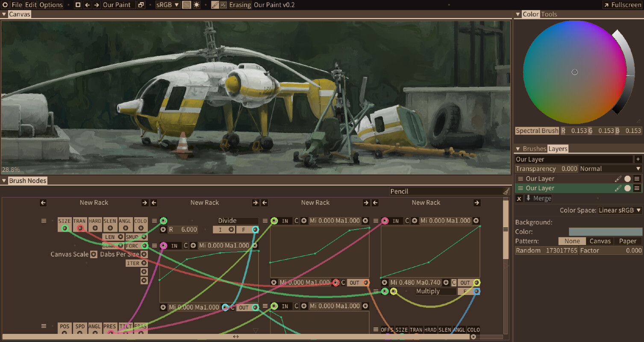This screenshot has width=644, height=342.
Task: Switch to the Brushes tab
Action: click(535, 149)
